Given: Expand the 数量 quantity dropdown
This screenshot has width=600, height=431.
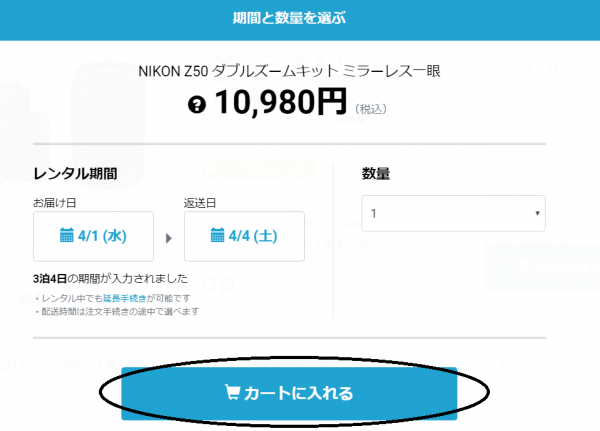Looking at the screenshot, I should pyautogui.click(x=453, y=213).
